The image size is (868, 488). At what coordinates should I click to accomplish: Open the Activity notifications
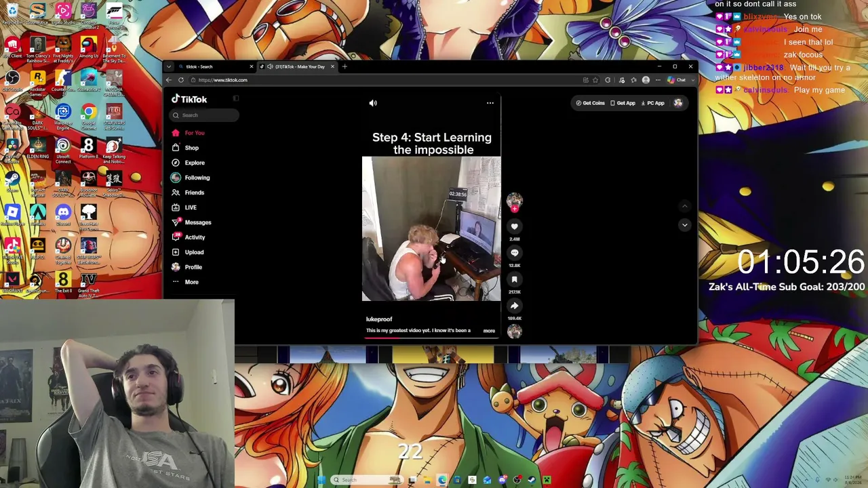189,237
